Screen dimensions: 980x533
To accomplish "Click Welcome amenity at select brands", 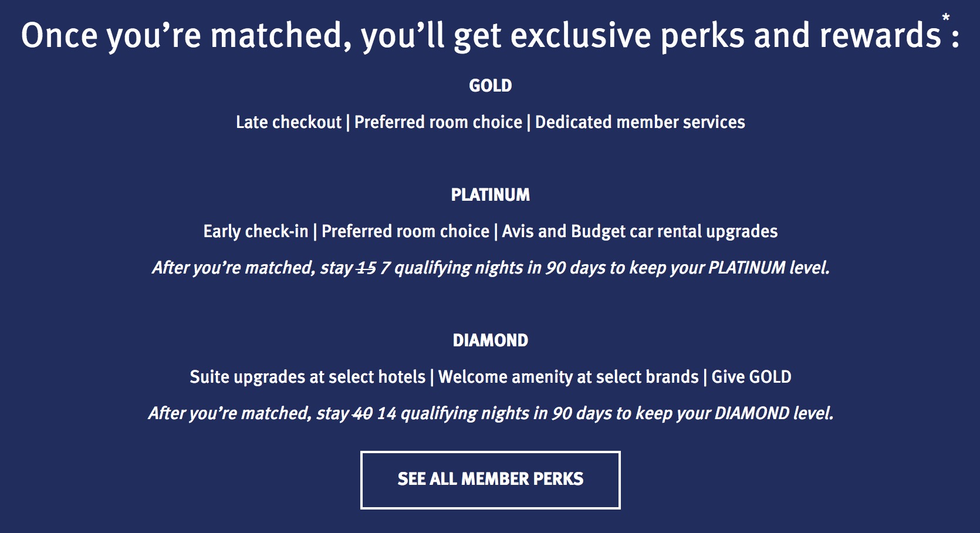I will [x=568, y=377].
